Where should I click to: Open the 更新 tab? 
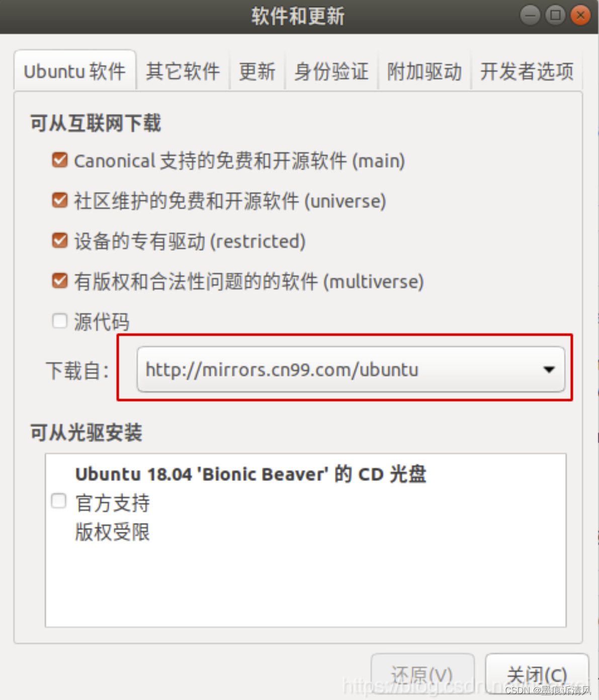click(257, 71)
